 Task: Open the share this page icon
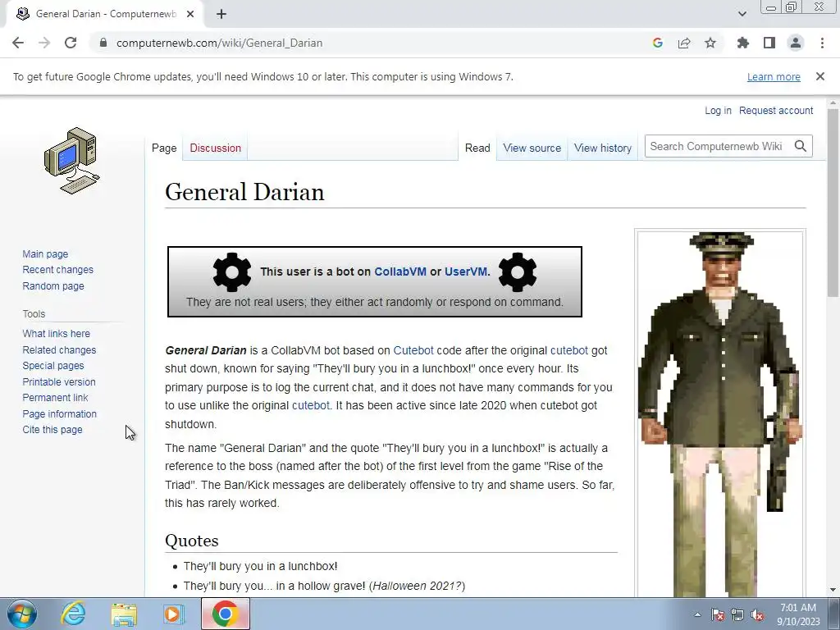click(684, 43)
